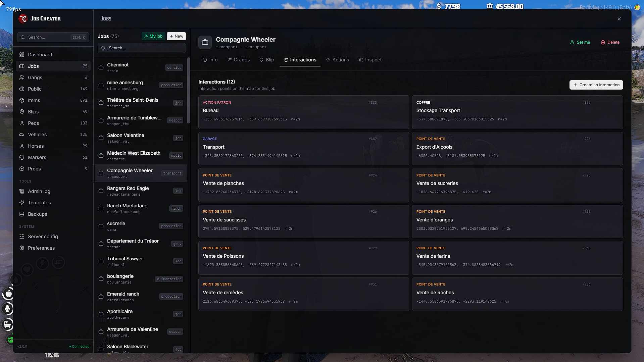The image size is (644, 362).
Task: Open the Bureau action patron card
Action: click(304, 112)
